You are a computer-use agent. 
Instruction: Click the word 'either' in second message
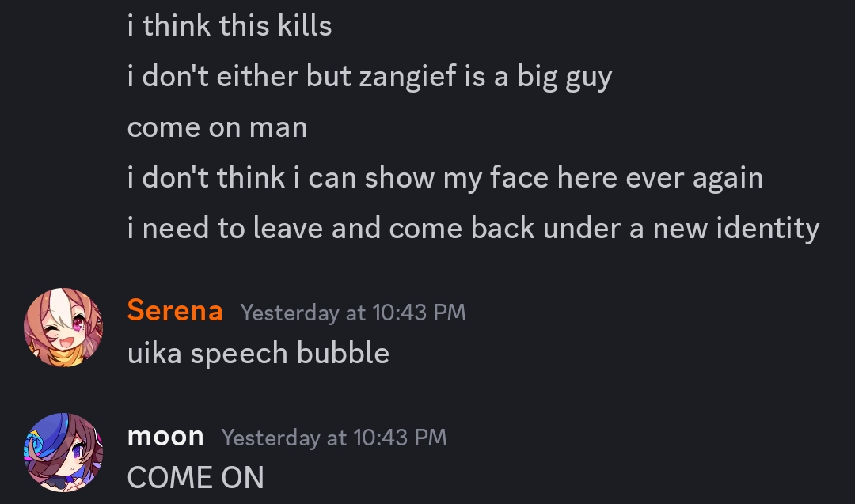[x=256, y=76]
